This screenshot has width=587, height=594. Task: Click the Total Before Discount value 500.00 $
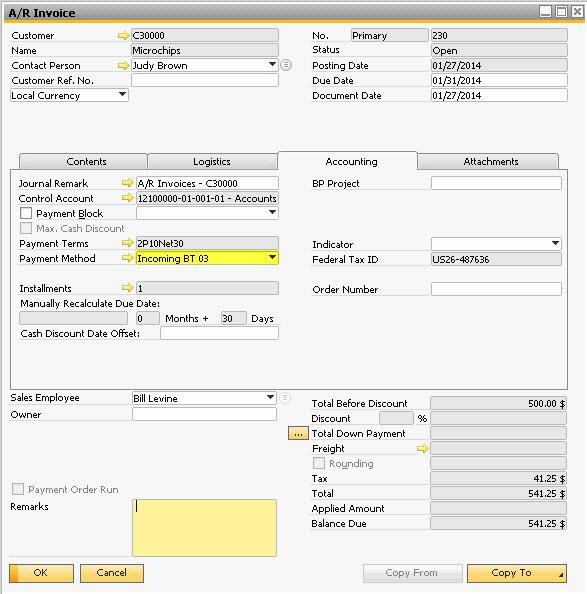[x=498, y=403]
